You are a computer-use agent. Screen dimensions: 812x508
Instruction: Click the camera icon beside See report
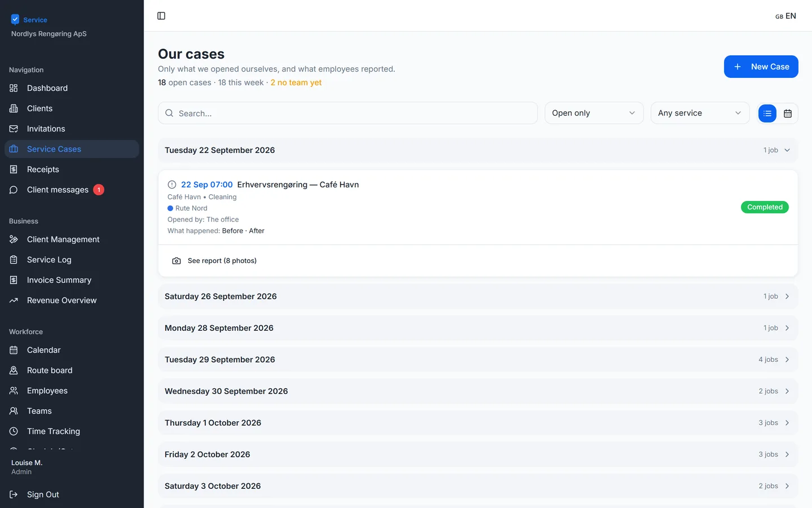[x=176, y=261]
